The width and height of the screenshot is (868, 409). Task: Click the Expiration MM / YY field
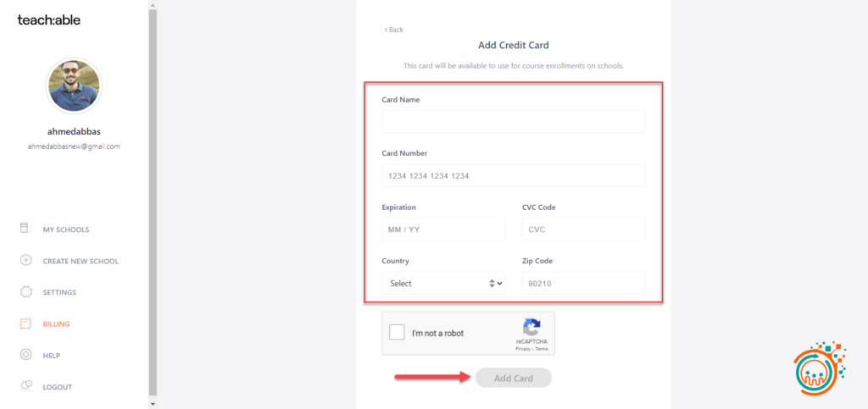click(443, 229)
